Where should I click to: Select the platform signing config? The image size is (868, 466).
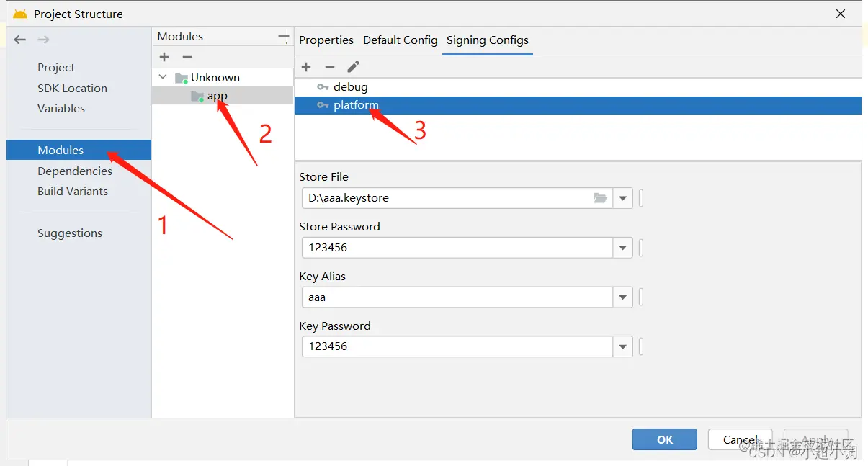pos(578,105)
